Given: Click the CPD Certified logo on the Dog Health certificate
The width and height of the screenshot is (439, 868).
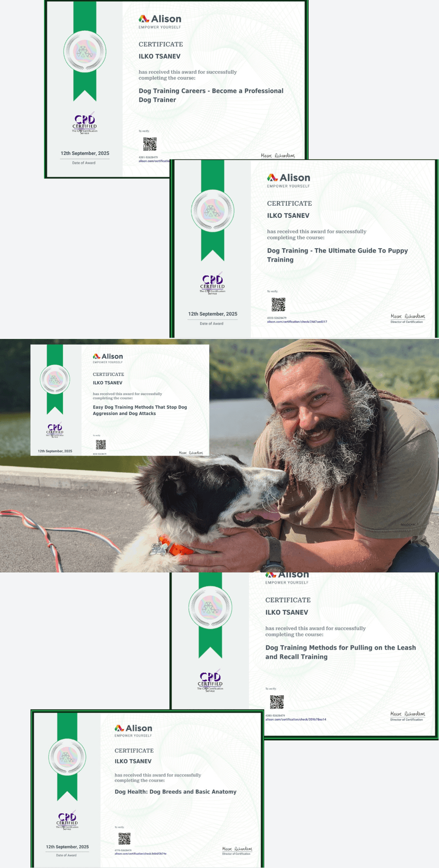Looking at the screenshot, I should click(67, 820).
